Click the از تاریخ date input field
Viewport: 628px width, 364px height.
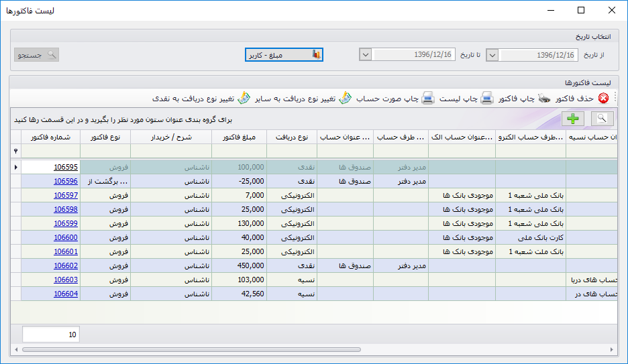coord(538,55)
